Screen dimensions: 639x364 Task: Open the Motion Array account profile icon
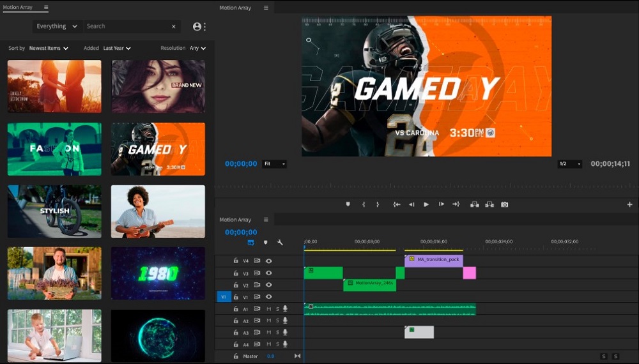197,26
